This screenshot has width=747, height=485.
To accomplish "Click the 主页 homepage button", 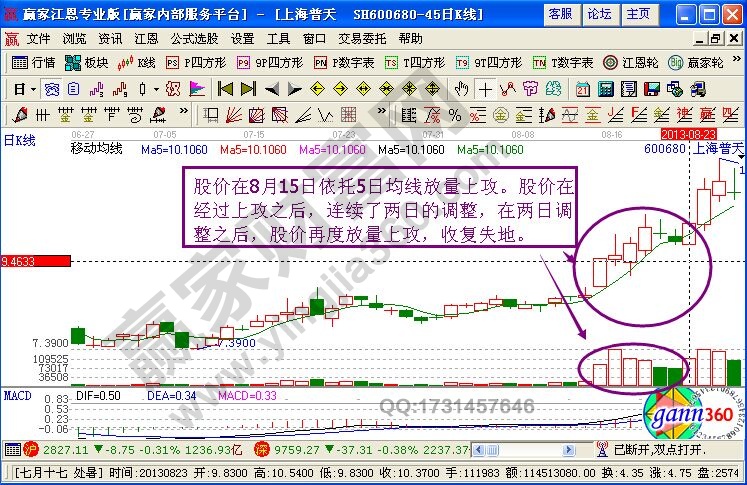I will click(637, 14).
